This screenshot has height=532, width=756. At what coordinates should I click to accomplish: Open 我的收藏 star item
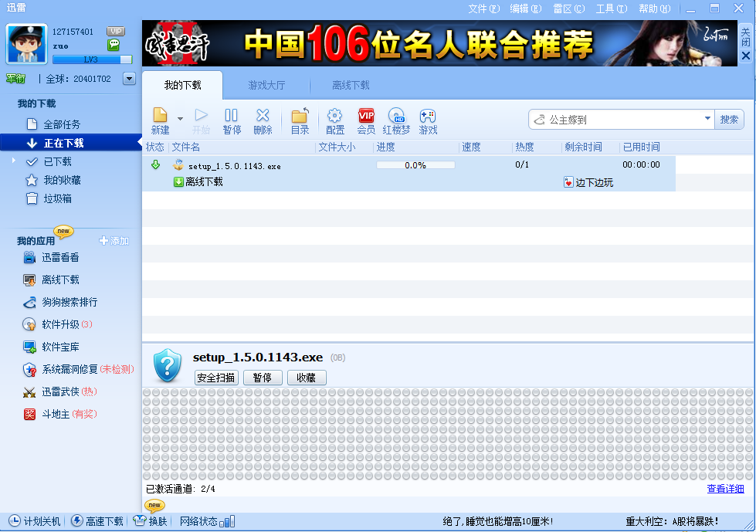tap(62, 180)
